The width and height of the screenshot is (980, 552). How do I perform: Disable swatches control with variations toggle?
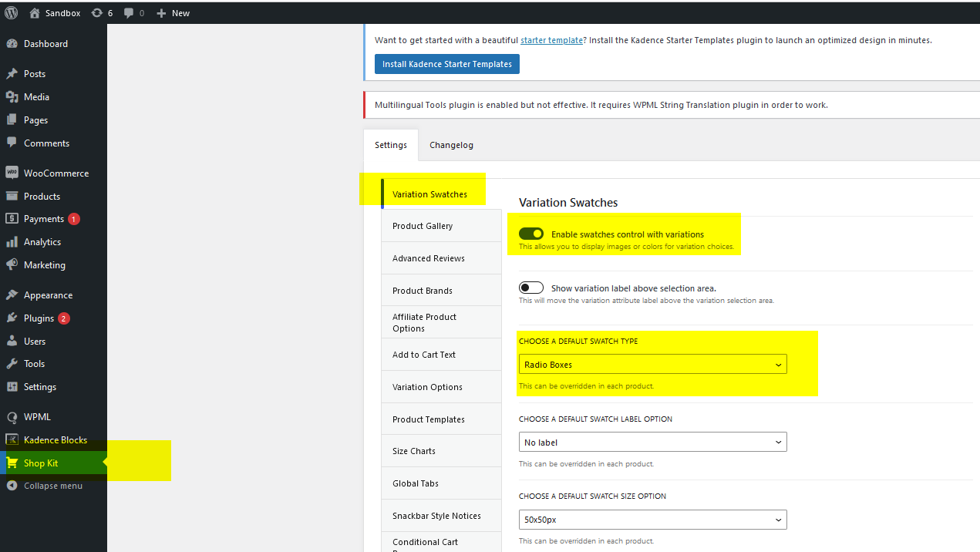[531, 234]
